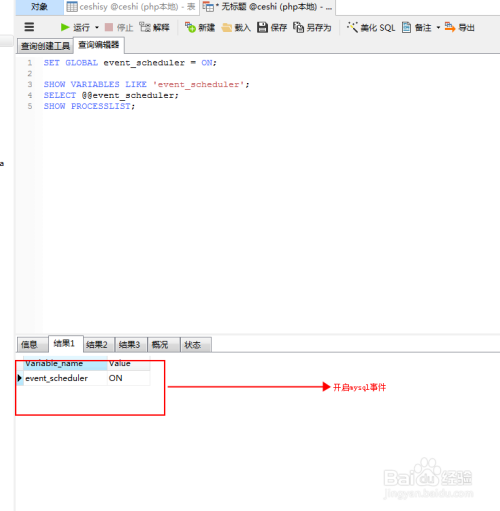Switch to Query Builder (查询创建工具) tab

pyautogui.click(x=45, y=46)
